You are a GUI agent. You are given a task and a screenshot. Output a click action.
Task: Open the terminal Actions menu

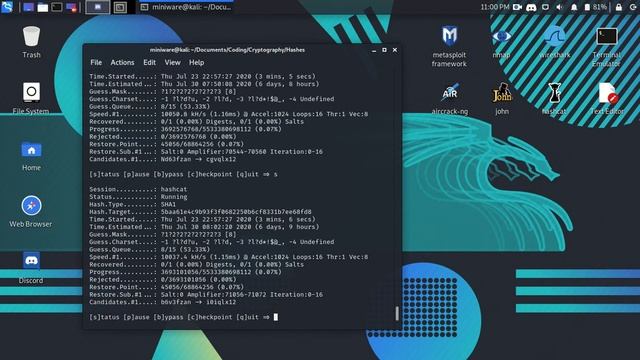pos(122,62)
